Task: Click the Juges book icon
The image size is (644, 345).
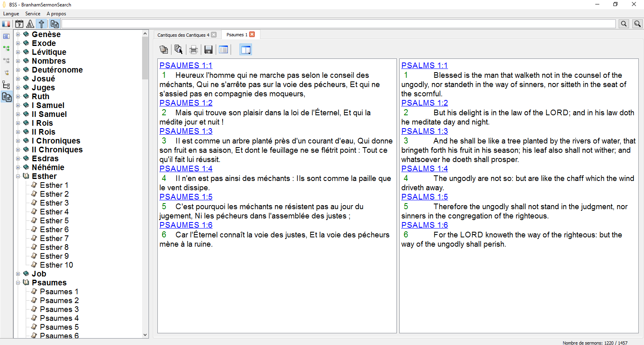Action: click(x=26, y=87)
